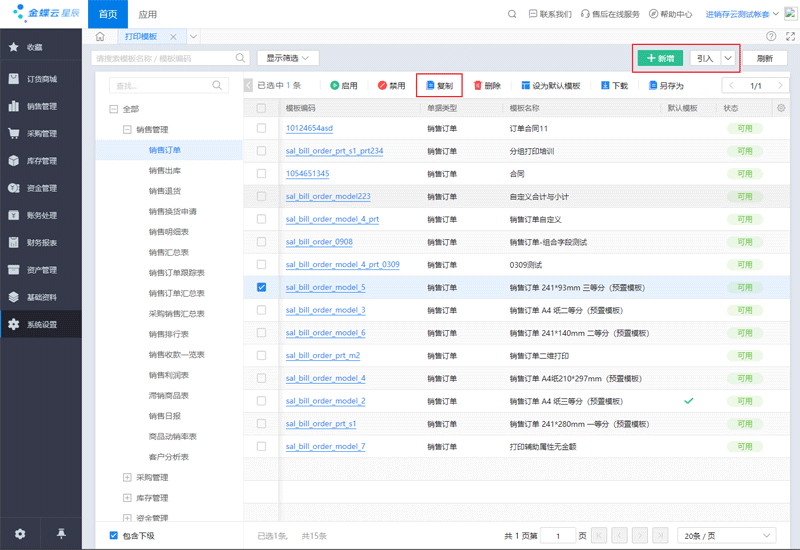The width and height of the screenshot is (800, 550).
Task: Click the 刷新 refresh button
Action: tap(764, 58)
